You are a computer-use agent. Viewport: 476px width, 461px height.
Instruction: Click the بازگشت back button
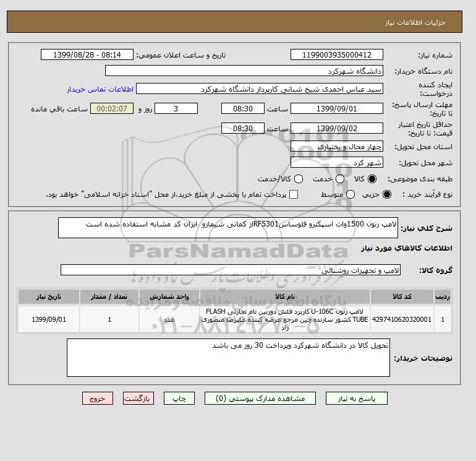coord(138,399)
